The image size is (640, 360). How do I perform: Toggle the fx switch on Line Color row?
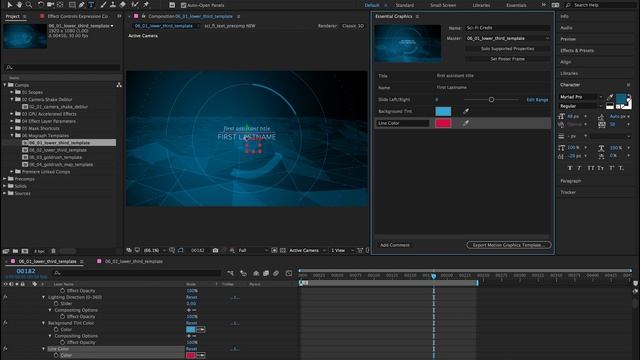[x=5, y=349]
